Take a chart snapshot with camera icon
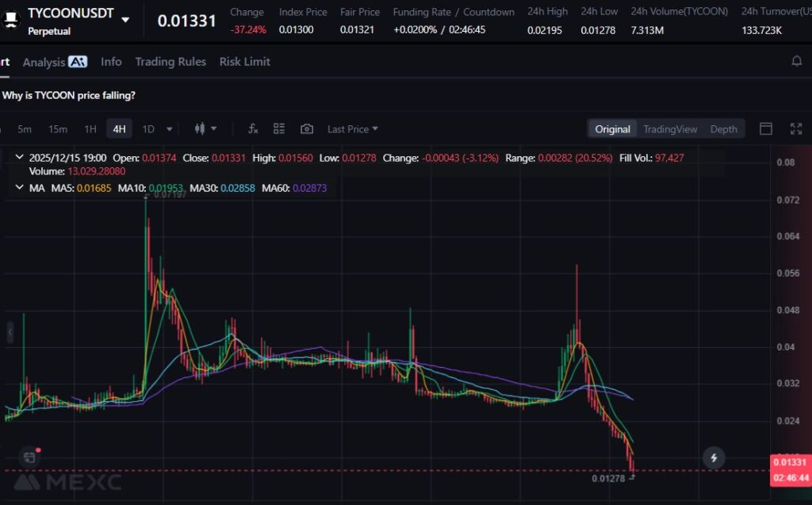 pyautogui.click(x=307, y=129)
